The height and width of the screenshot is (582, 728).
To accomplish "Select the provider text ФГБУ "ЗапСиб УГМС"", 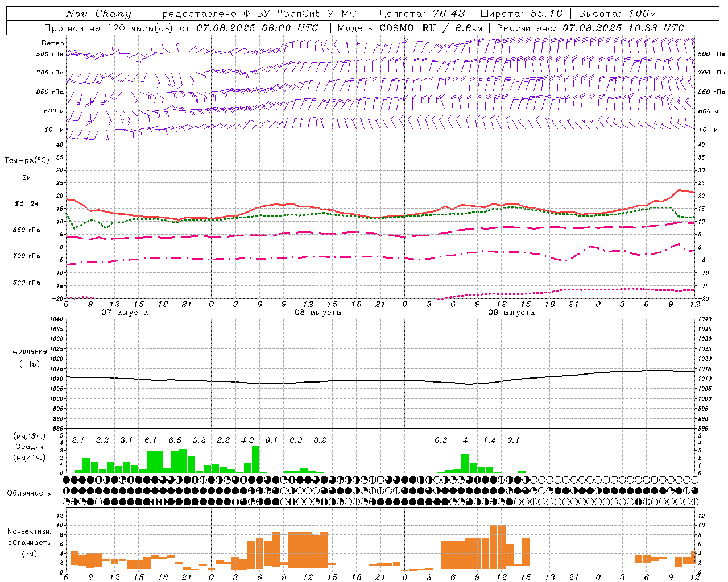I will pyautogui.click(x=302, y=14).
